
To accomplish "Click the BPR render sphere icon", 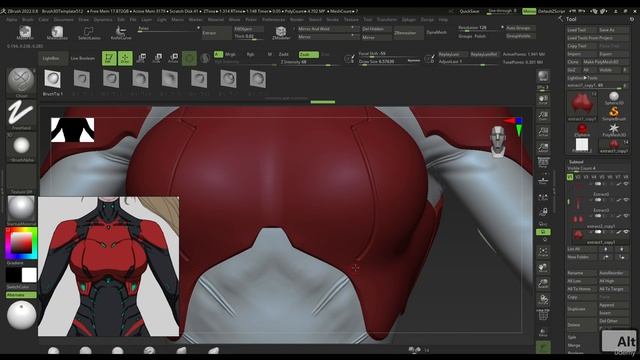I will tap(543, 76).
